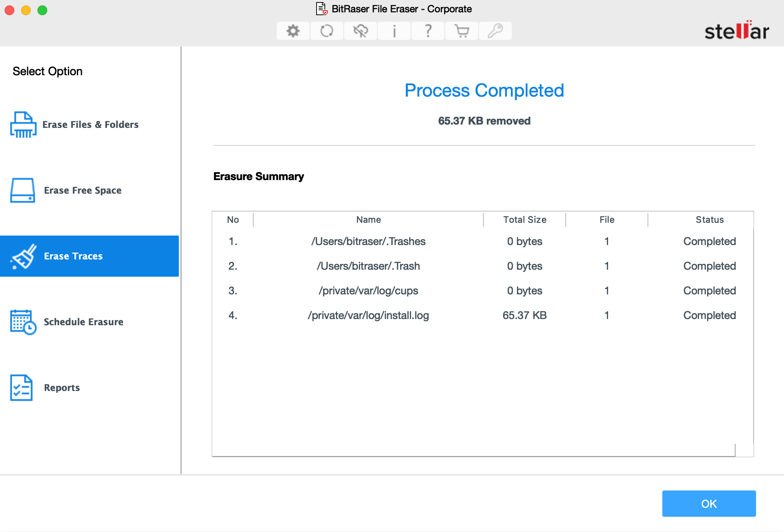Click the Stellar logo
The image size is (784, 532).
tap(737, 31)
